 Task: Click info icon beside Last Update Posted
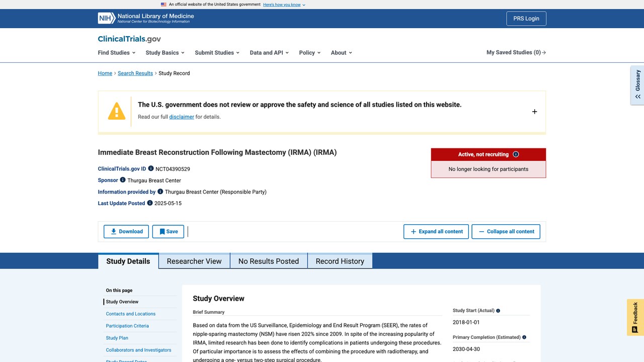click(150, 203)
